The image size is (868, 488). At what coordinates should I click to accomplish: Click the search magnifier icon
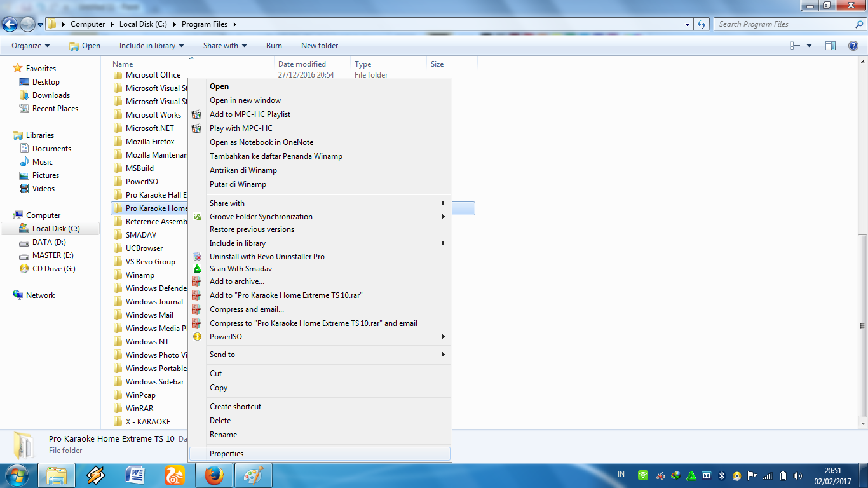coord(860,24)
